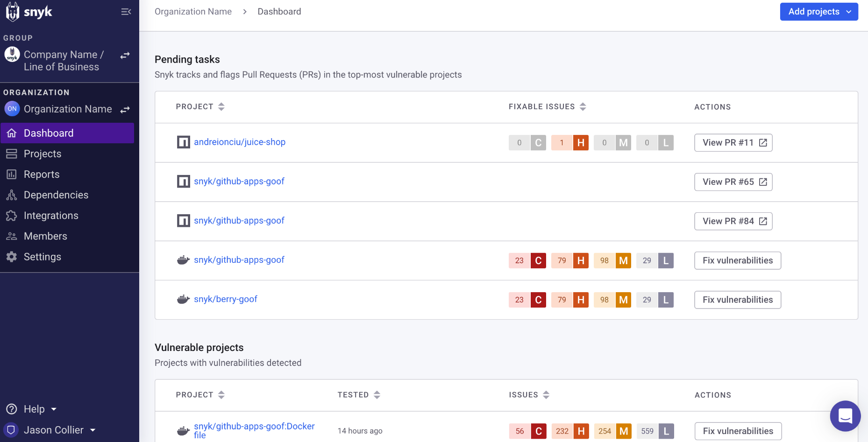Open Dashboard from the sidebar
The image size is (868, 442).
pyautogui.click(x=67, y=133)
